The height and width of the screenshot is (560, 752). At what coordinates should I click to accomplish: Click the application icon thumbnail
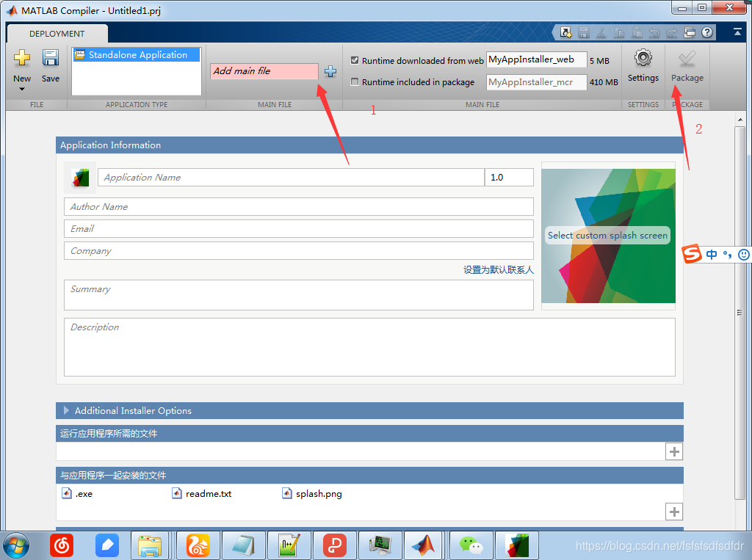(80, 178)
